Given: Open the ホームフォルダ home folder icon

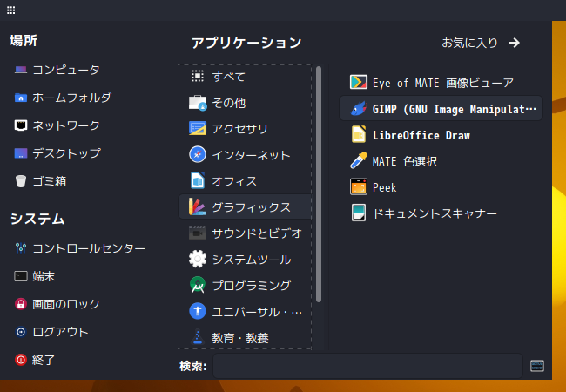Looking at the screenshot, I should coord(21,98).
